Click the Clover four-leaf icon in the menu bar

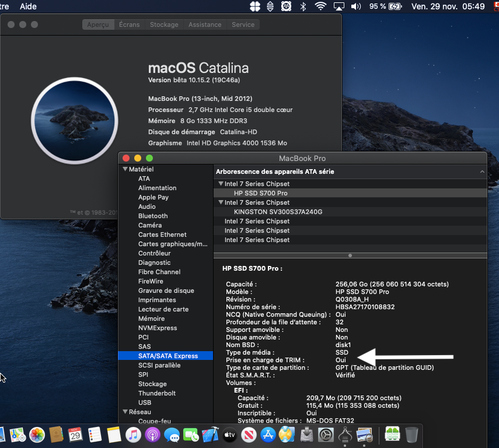pos(255,6)
